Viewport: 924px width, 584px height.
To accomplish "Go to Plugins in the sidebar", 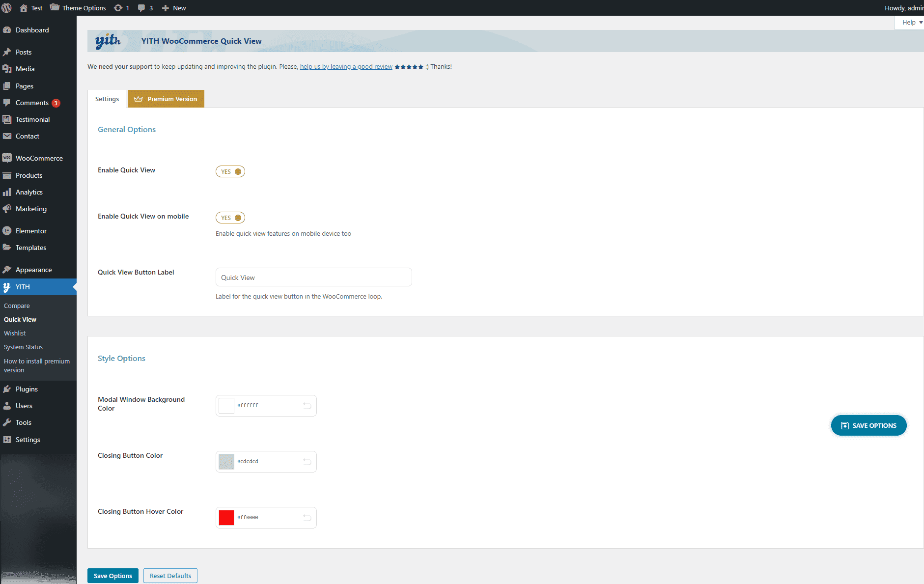I will click(x=27, y=389).
